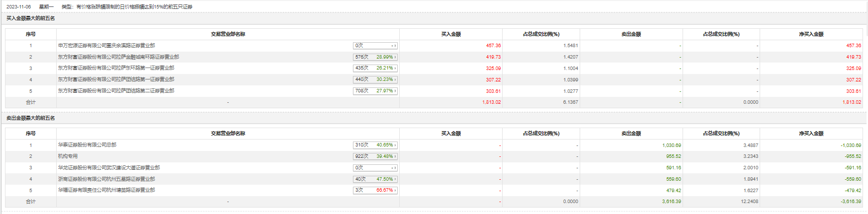868x214 pixels.
Task: Open 东方财富证券拉萨金融城南环路证券营业部 link
Action: click(118, 57)
